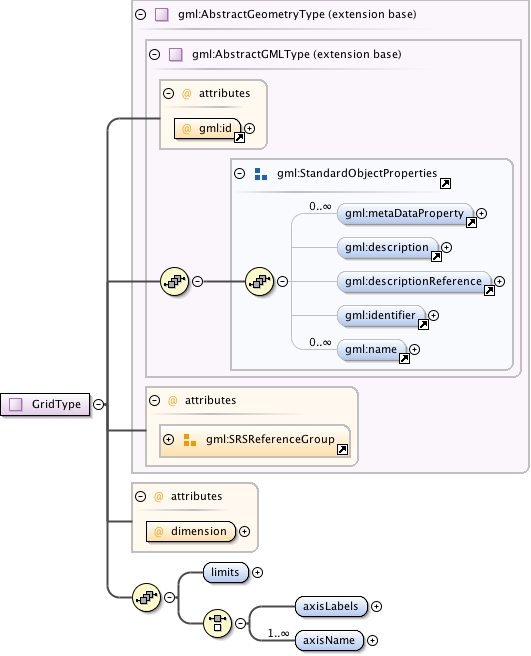
Task: Collapse attributes group containing dimension
Action: (141, 496)
